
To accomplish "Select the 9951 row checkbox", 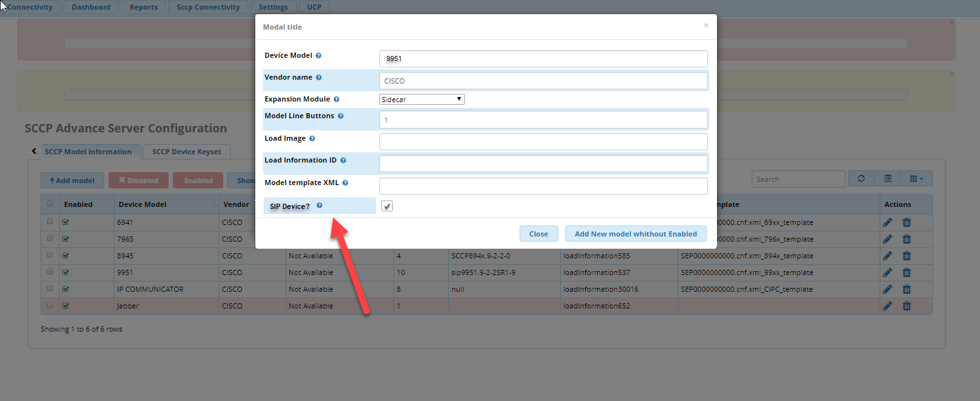I will point(50,272).
